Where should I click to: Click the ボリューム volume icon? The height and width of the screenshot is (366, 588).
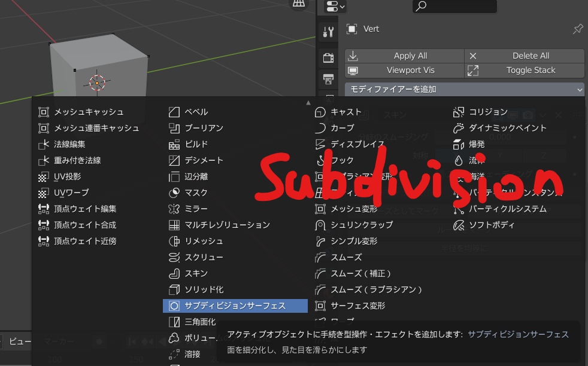pos(174,338)
